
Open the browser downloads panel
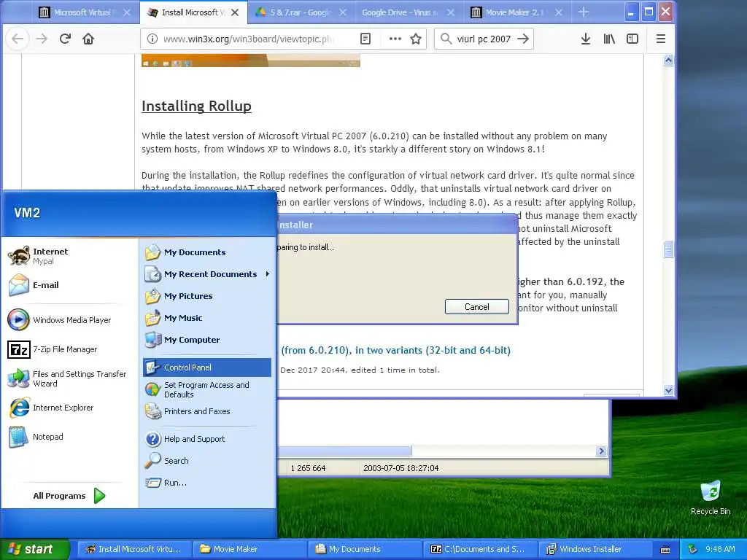point(586,39)
